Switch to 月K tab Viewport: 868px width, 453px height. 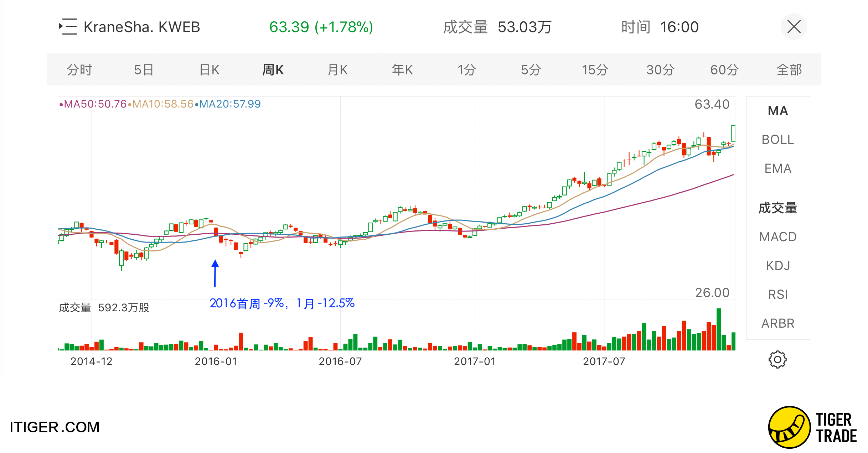point(337,70)
